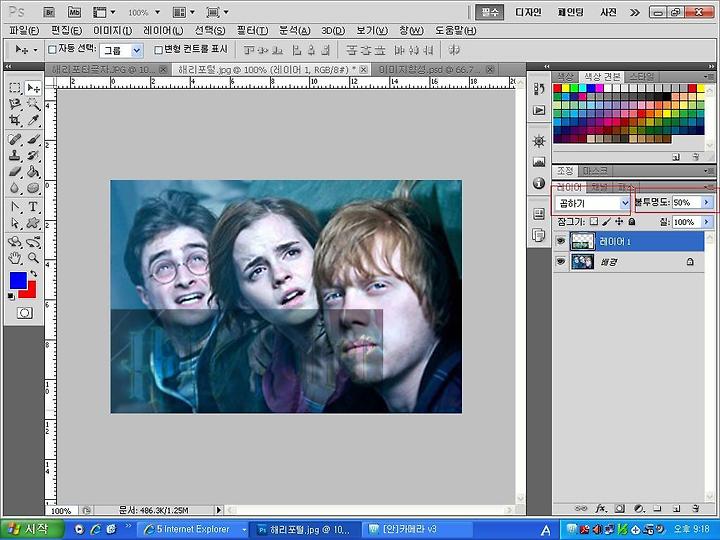Select the Path Selection tool
This screenshot has width=720, height=540.
(15, 223)
